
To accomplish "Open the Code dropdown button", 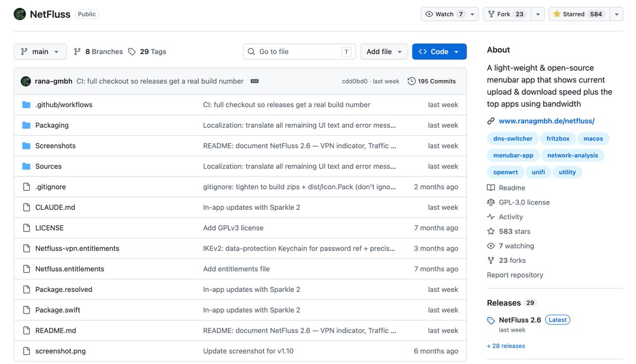I will pyautogui.click(x=439, y=51).
